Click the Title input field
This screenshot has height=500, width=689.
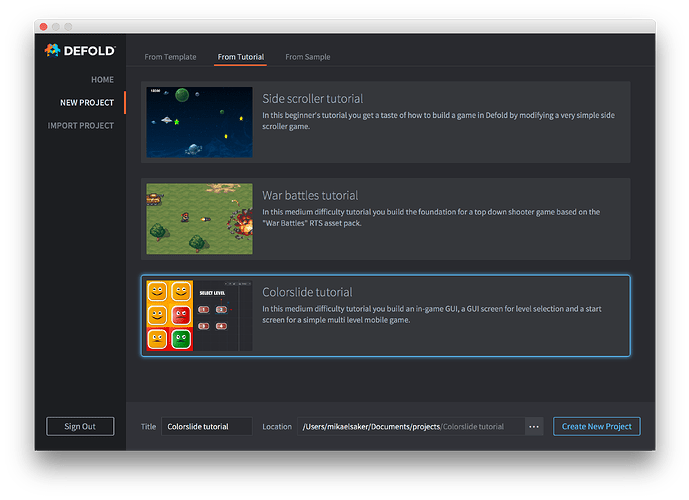pyautogui.click(x=207, y=427)
